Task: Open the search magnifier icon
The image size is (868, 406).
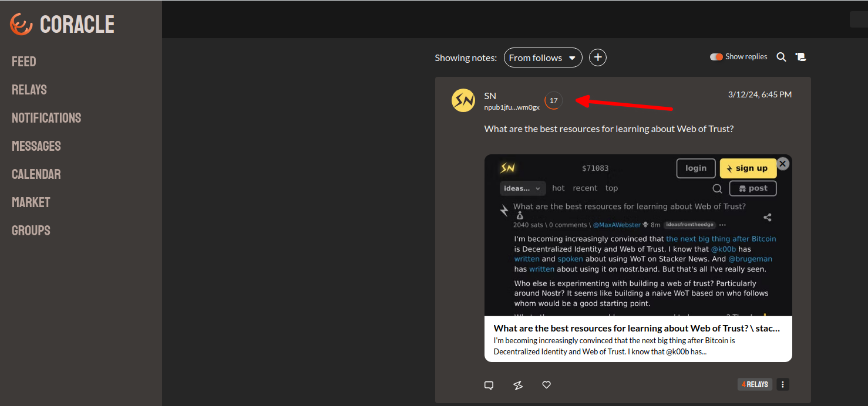Action: click(781, 57)
